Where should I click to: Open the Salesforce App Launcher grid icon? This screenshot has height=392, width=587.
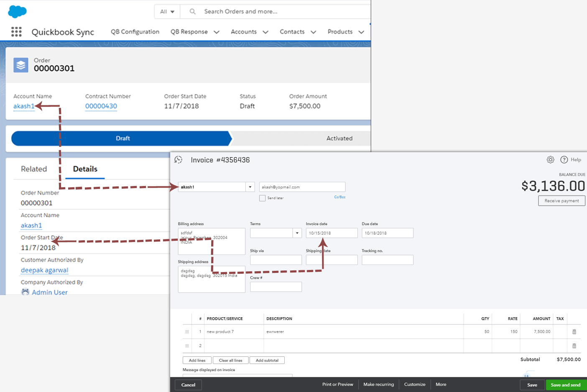click(x=16, y=32)
